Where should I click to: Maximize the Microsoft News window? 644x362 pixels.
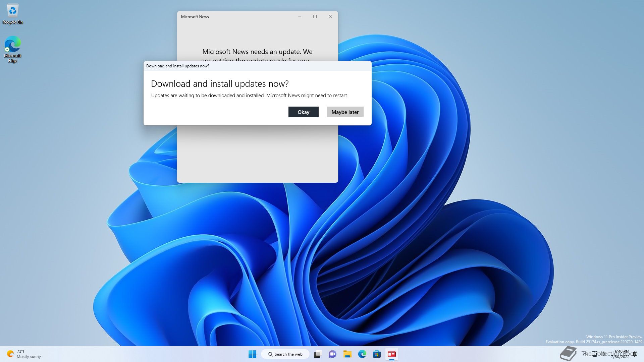tap(315, 16)
